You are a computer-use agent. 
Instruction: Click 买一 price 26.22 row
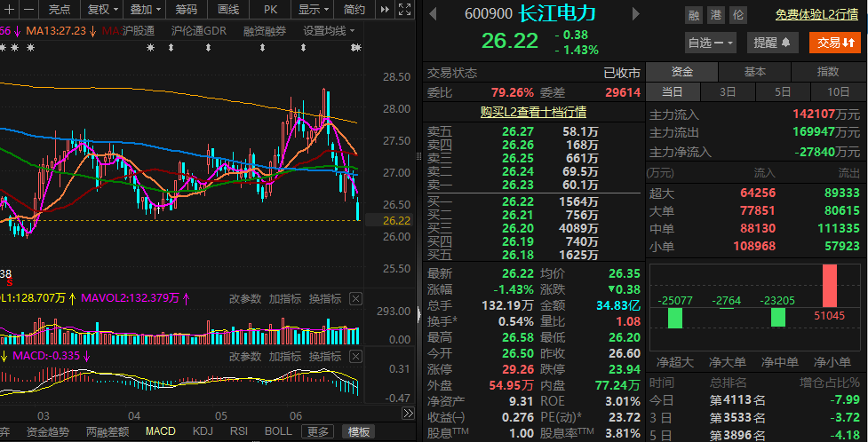tap(532, 201)
